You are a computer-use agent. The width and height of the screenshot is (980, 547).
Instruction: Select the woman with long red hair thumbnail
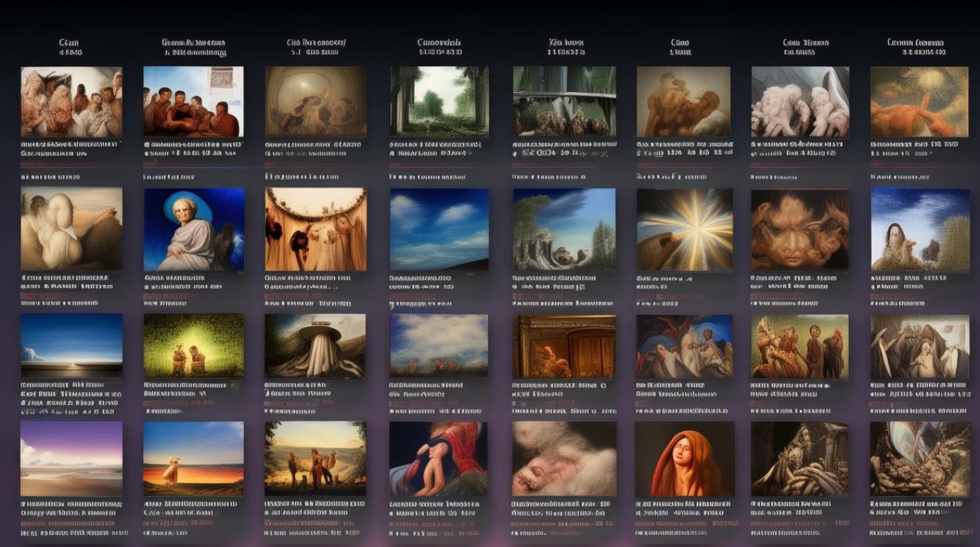coord(685,459)
